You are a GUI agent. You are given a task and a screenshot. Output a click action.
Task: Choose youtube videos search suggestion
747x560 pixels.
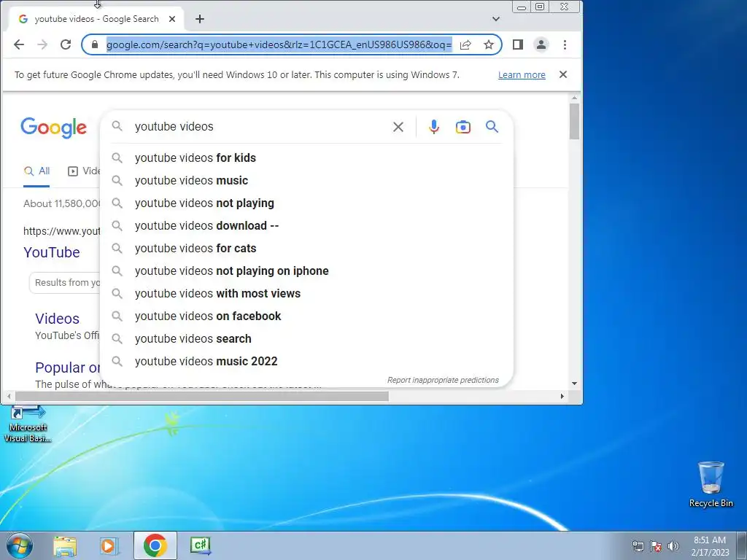307,339
